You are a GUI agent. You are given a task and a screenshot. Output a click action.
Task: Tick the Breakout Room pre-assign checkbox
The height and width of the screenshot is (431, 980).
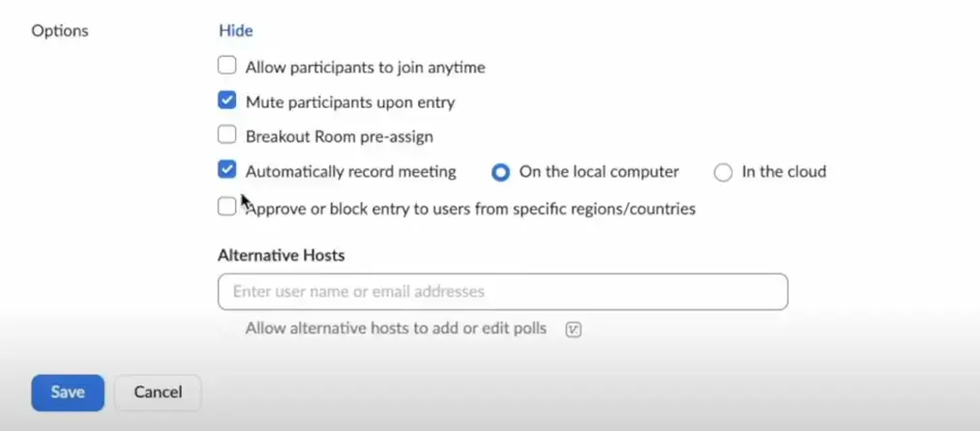(227, 135)
